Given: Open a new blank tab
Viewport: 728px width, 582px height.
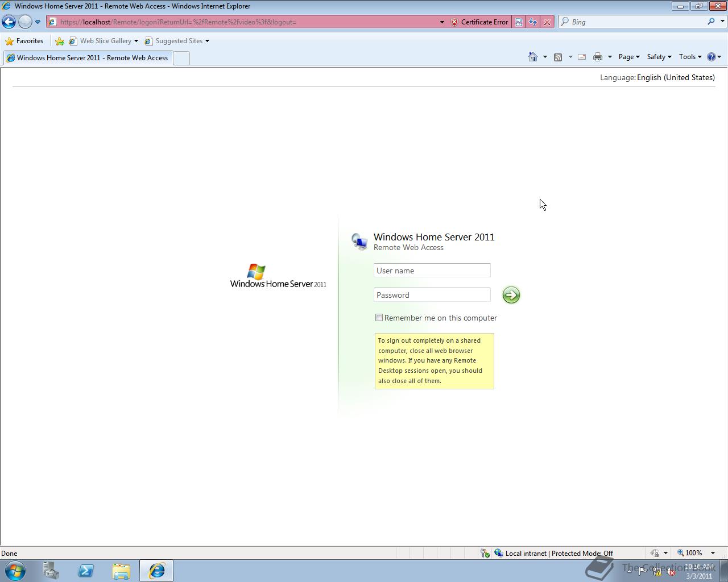Looking at the screenshot, I should (181, 58).
